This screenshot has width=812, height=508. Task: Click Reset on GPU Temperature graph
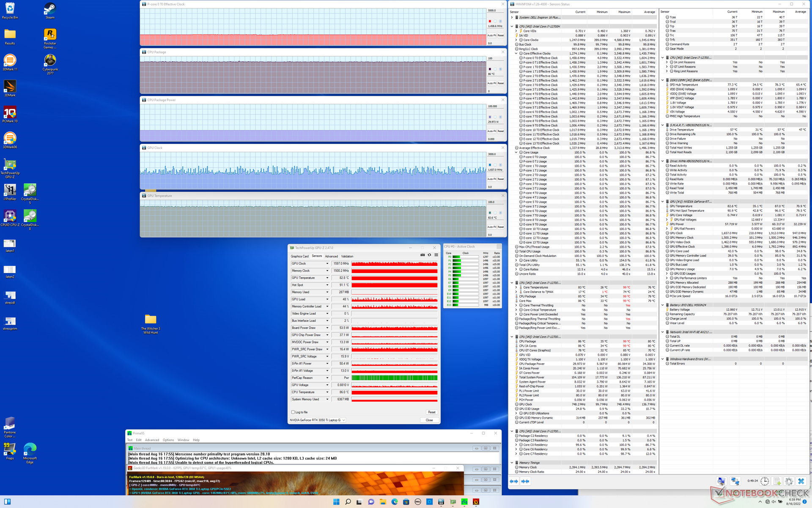(501, 227)
